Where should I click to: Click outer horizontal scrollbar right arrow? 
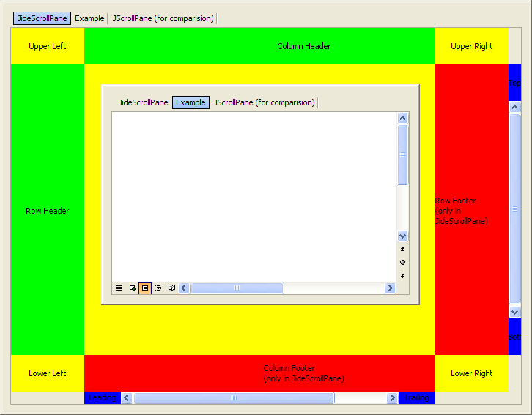[393, 397]
